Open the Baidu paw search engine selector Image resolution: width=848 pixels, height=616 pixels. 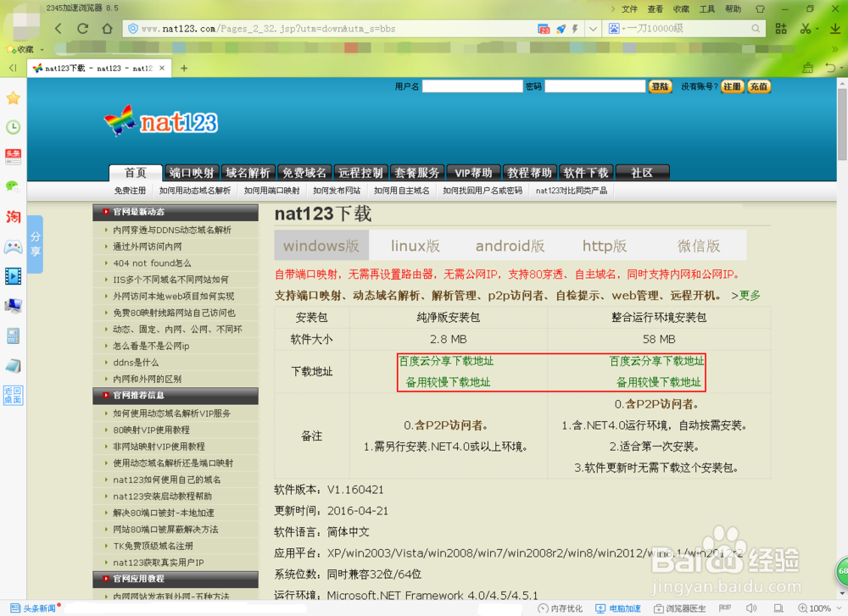pos(614,29)
